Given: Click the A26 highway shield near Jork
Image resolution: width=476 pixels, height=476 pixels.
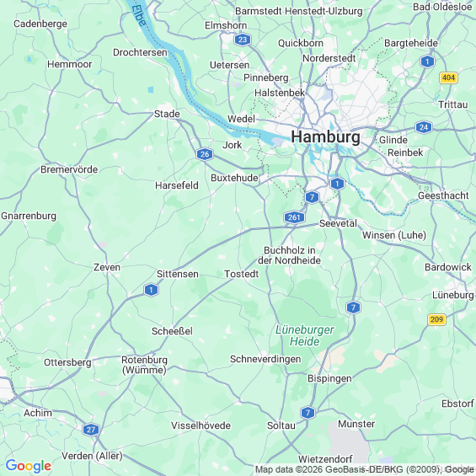Looking at the screenshot, I should click(x=205, y=154).
